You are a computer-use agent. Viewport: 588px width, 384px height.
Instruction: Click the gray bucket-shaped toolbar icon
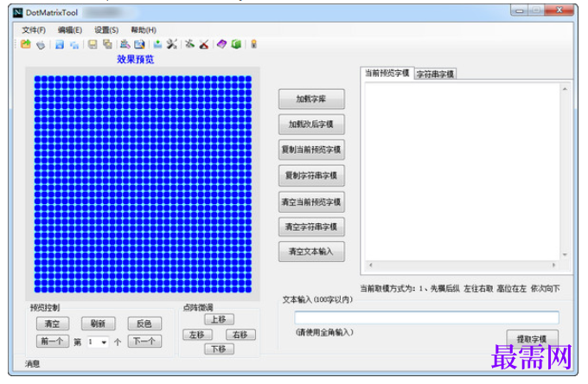tap(41, 45)
